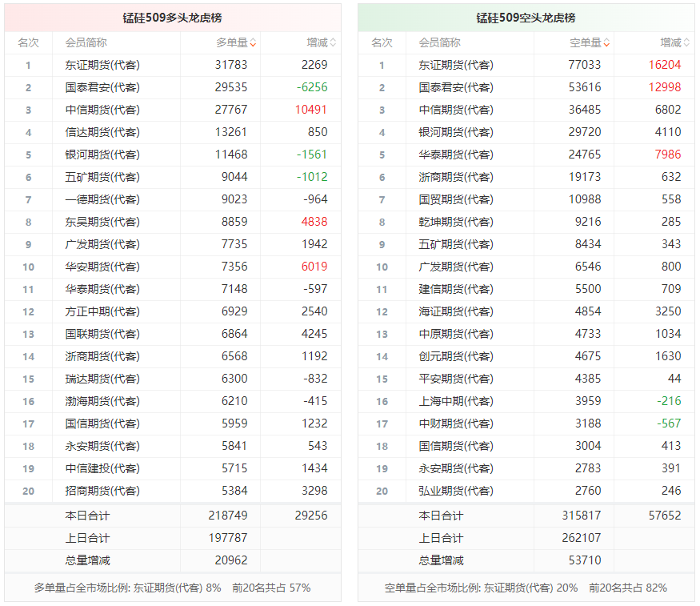Select 中信建投(代客) row name
700x606 pixels.
[102, 468]
